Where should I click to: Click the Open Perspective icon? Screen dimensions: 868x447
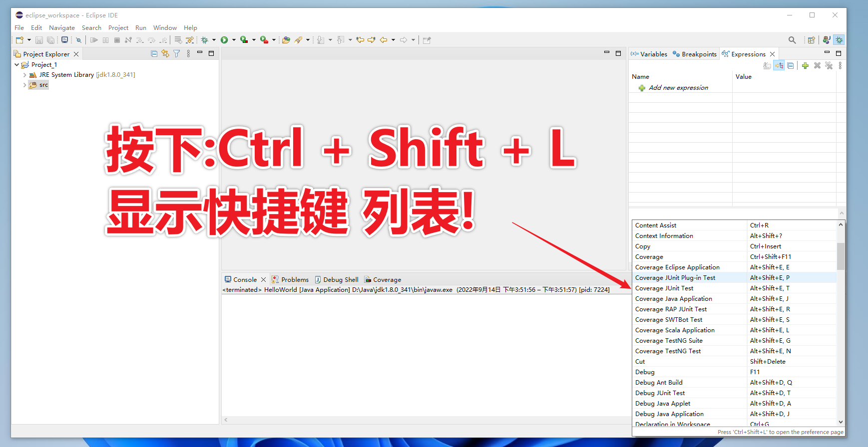click(x=811, y=40)
